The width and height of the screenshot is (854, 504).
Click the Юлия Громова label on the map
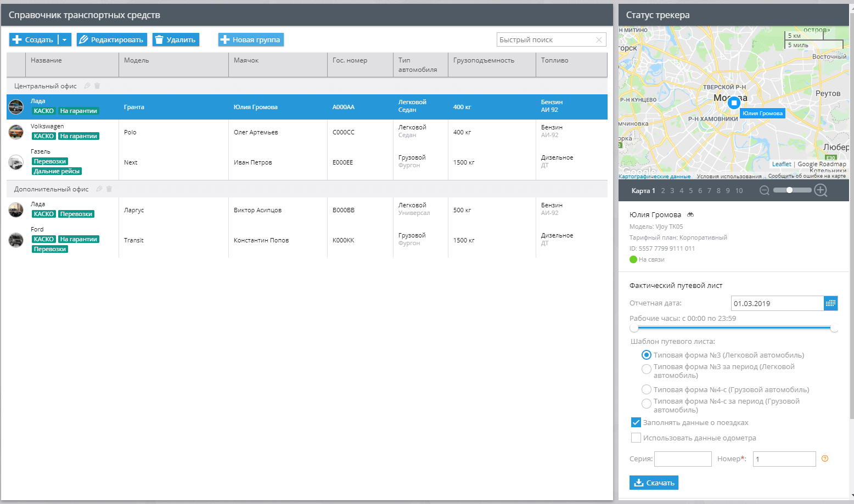click(x=762, y=114)
